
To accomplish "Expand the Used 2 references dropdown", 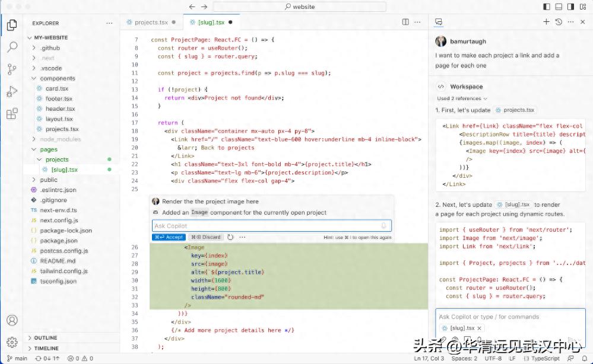I will (x=462, y=98).
